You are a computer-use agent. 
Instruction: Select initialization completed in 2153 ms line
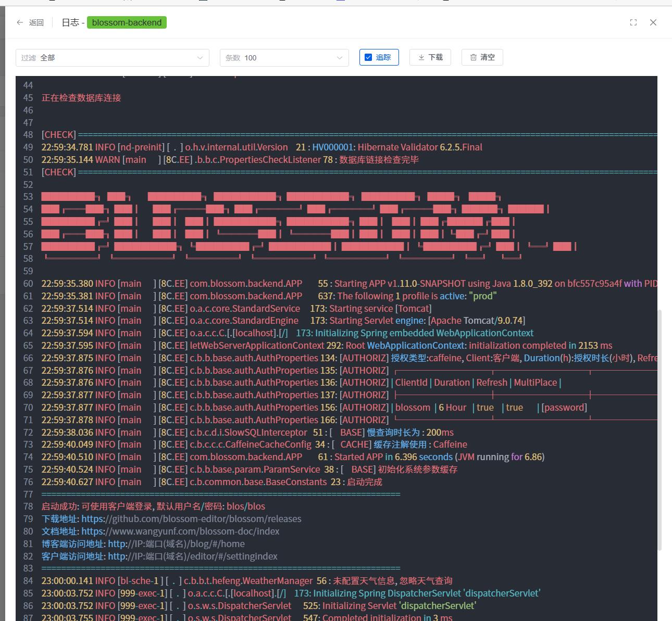pyautogui.click(x=327, y=346)
